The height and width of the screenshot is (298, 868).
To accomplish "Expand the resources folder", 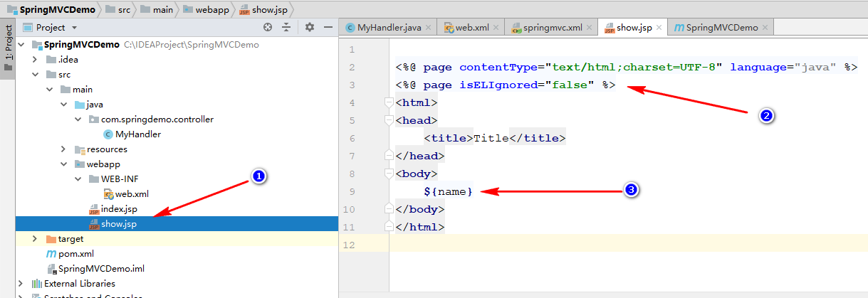I will click(x=63, y=149).
